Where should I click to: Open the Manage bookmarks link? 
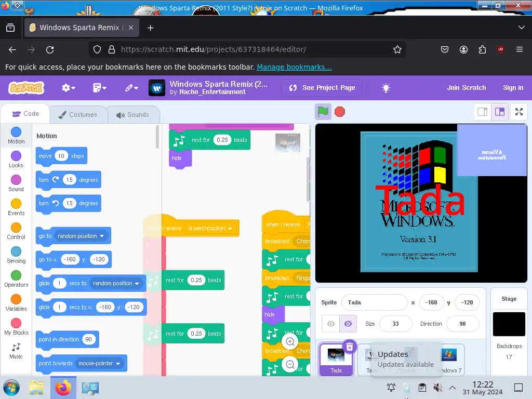point(294,67)
